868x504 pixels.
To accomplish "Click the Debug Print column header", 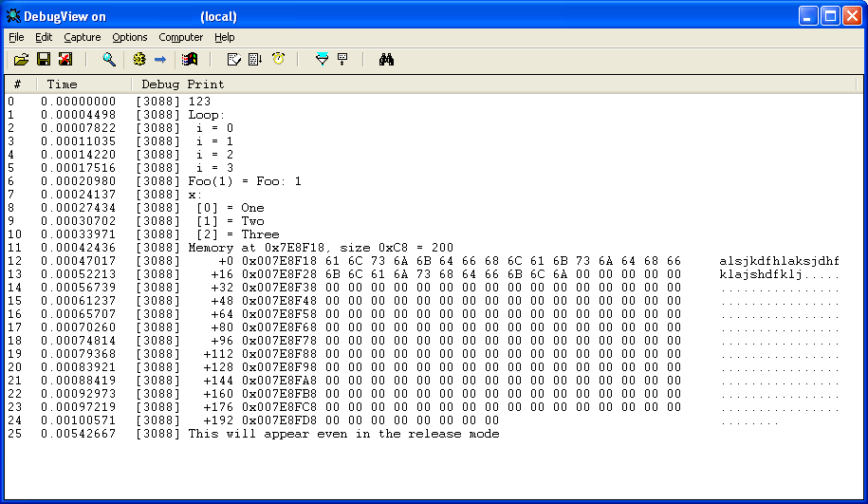I will click(x=182, y=84).
